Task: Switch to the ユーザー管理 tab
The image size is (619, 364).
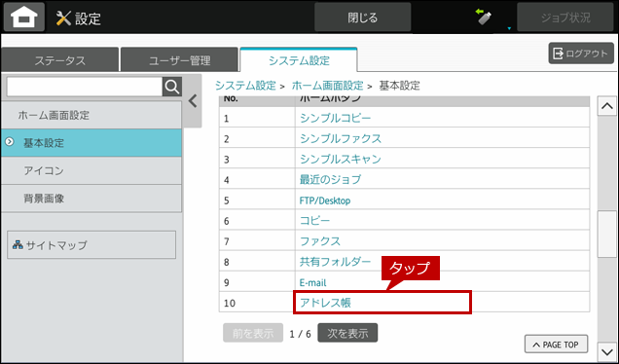Action: (x=180, y=60)
